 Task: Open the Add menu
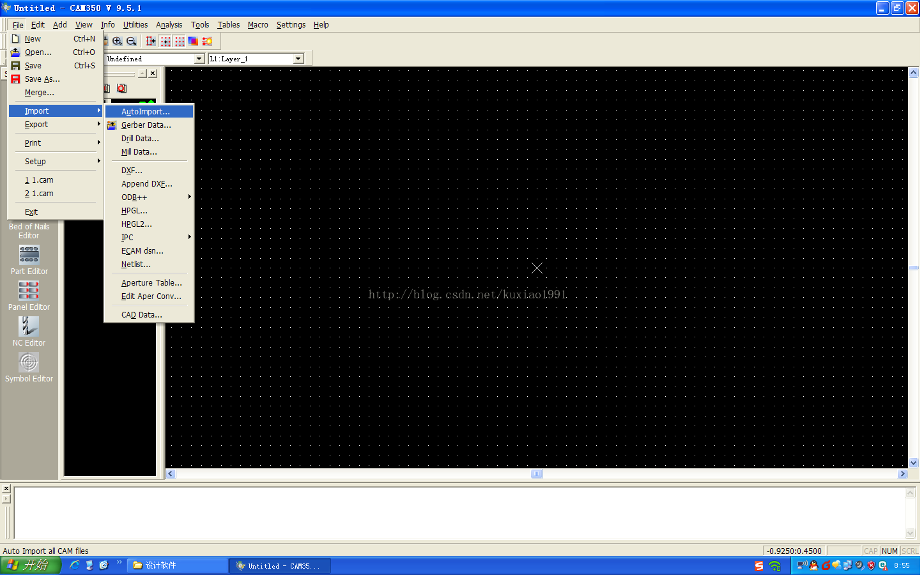[60, 25]
